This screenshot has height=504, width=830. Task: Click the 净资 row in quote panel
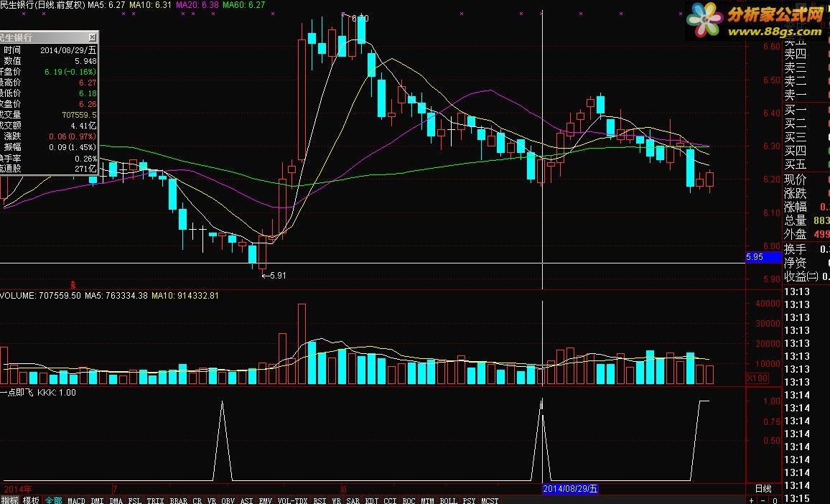pos(806,263)
